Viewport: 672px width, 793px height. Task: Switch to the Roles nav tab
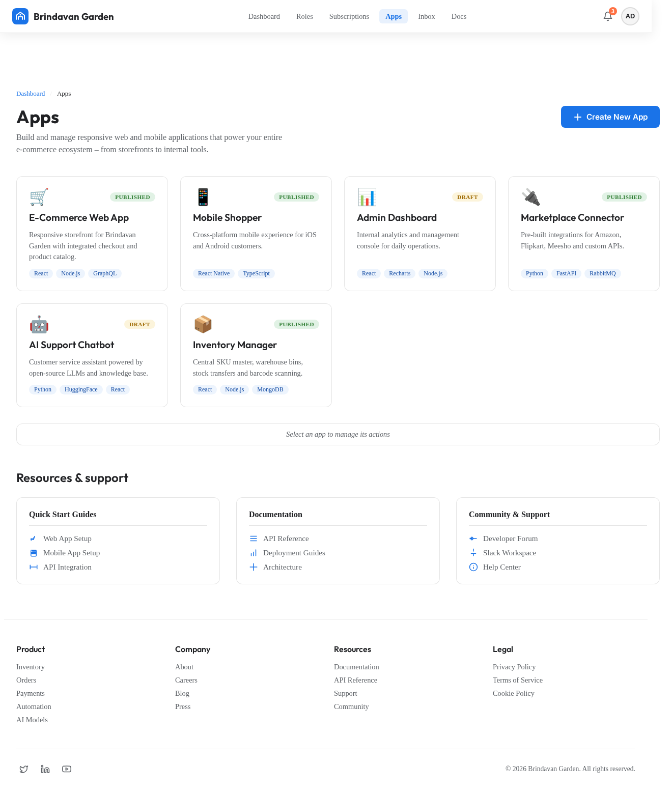click(304, 16)
